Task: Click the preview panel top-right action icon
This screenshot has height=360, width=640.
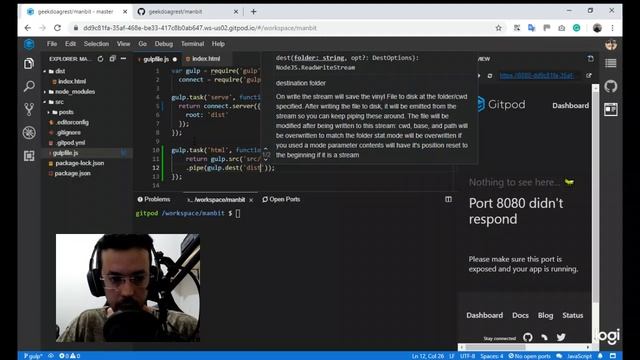Action: click(x=591, y=59)
